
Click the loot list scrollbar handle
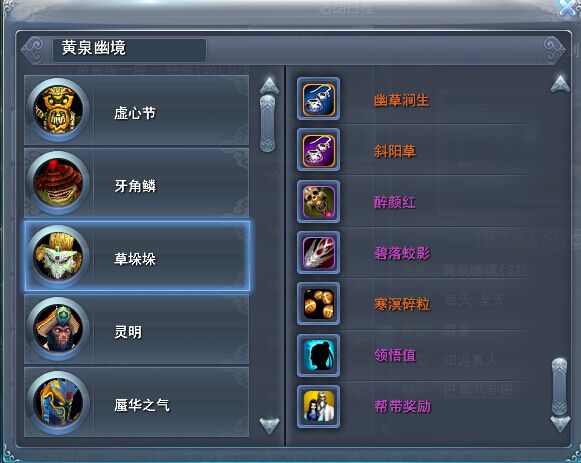[x=560, y=386]
